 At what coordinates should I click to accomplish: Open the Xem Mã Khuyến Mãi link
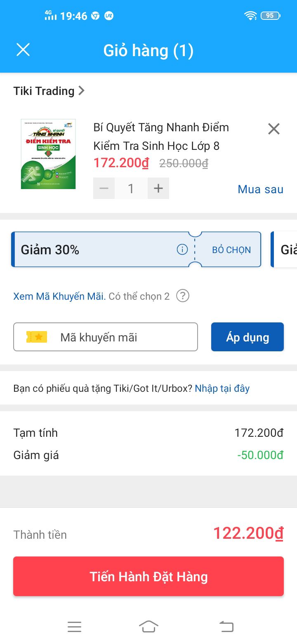(60, 296)
